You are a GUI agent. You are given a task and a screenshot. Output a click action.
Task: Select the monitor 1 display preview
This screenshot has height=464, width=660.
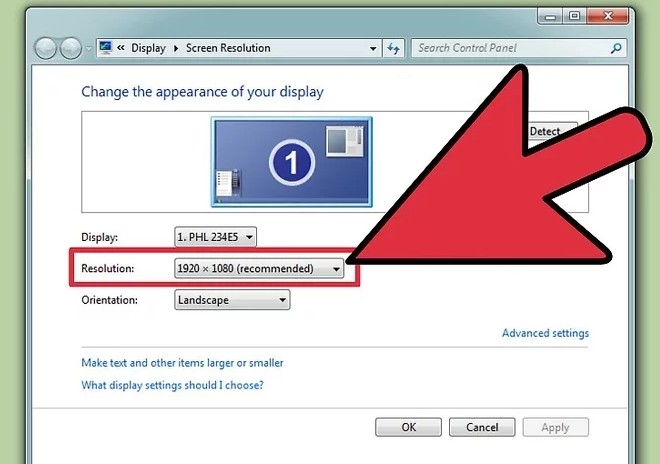click(x=291, y=160)
